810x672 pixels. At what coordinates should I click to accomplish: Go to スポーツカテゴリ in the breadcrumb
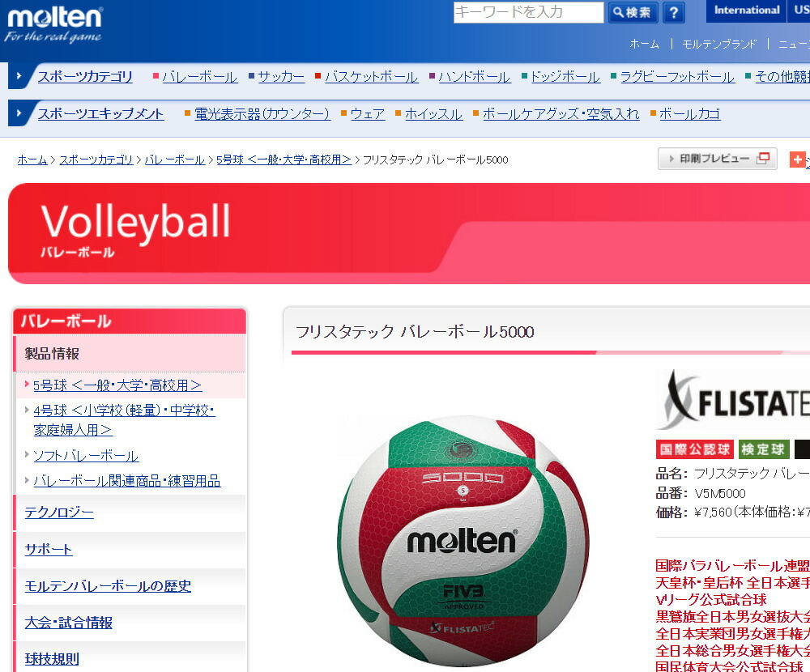96,159
